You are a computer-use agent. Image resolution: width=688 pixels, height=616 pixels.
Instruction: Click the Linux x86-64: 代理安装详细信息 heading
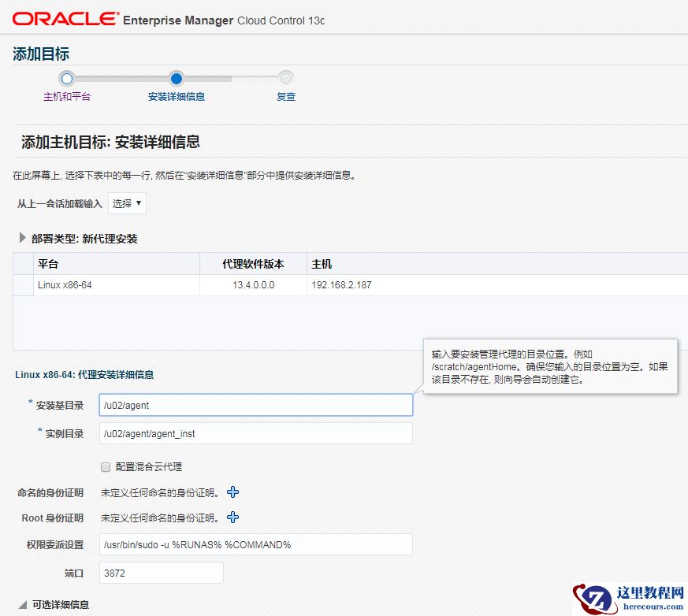click(x=84, y=375)
